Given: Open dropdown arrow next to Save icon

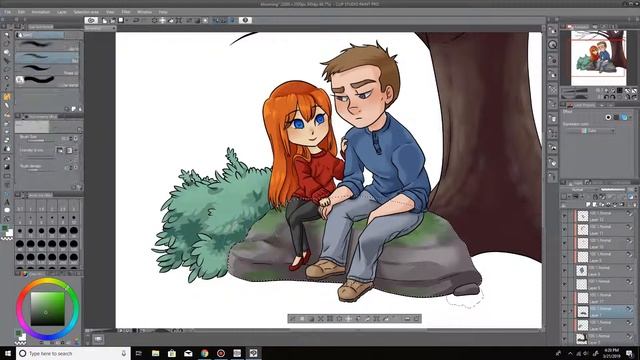Looking at the screenshot, I should click(x=126, y=20).
